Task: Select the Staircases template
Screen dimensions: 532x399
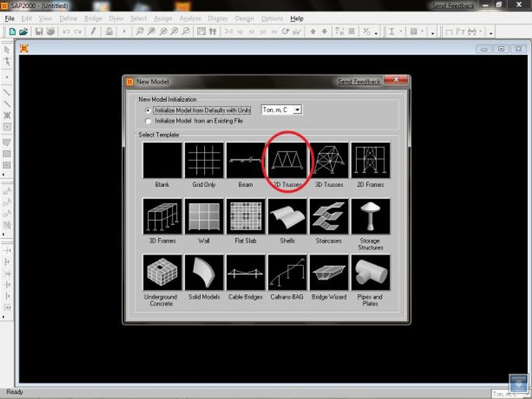Action: [x=329, y=217]
